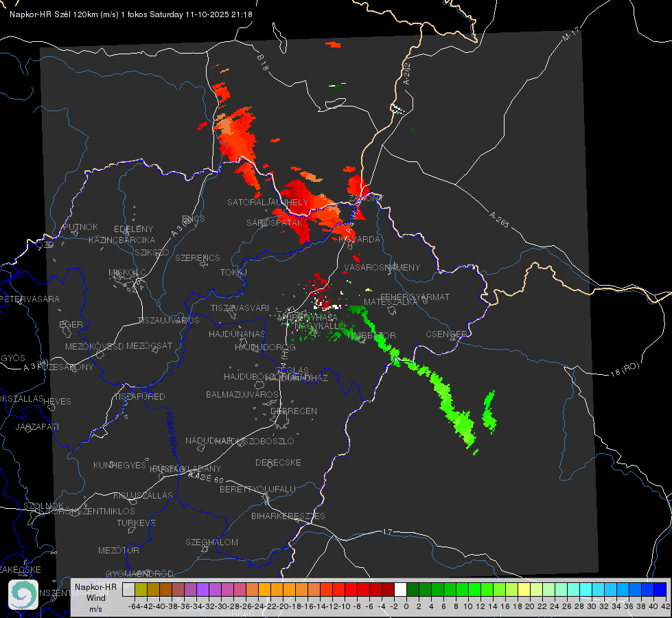Click the road label 'B 18'
672x618 pixels.
pyautogui.click(x=262, y=62)
